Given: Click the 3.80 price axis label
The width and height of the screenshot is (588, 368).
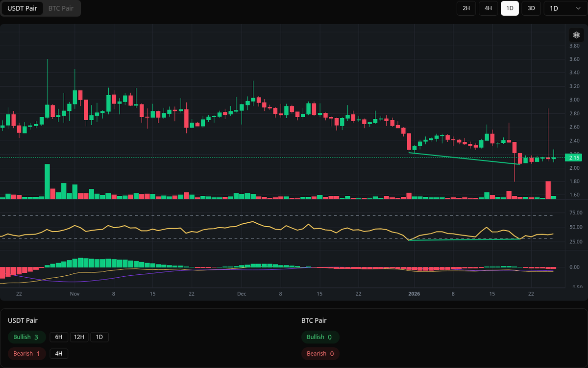Looking at the screenshot, I should [574, 46].
